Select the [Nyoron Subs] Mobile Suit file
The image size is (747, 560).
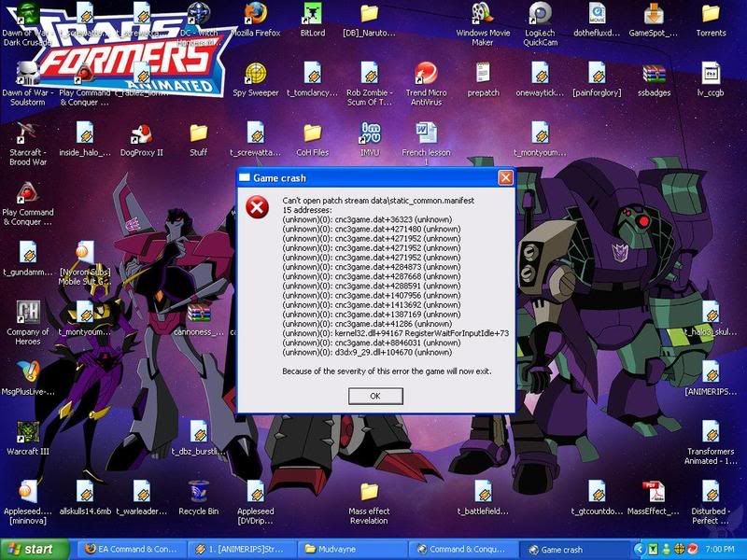(85, 252)
